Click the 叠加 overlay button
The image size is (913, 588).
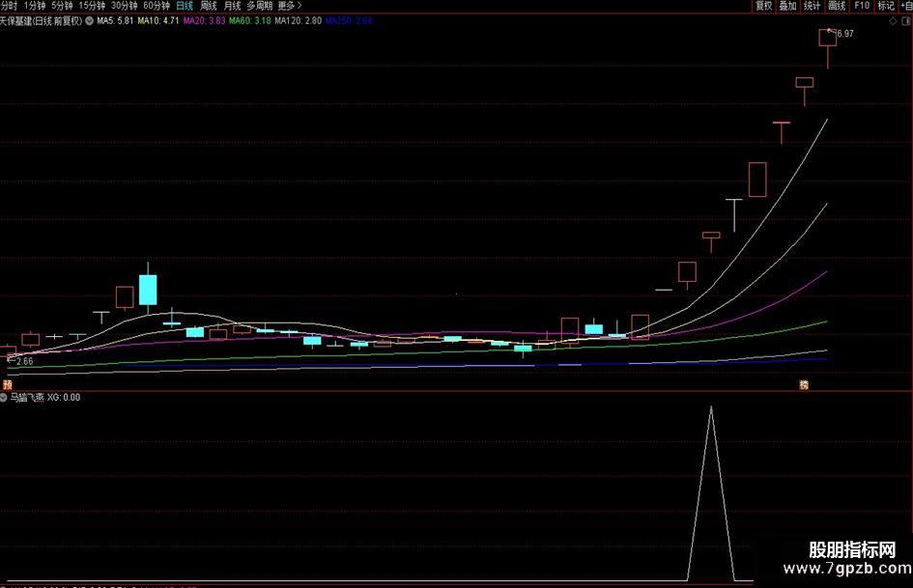click(787, 6)
